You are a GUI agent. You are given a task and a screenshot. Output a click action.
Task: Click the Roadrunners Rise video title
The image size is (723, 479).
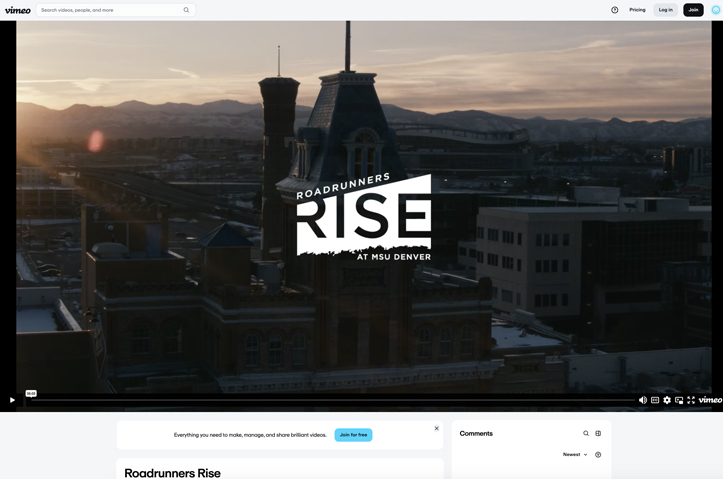[172, 473]
